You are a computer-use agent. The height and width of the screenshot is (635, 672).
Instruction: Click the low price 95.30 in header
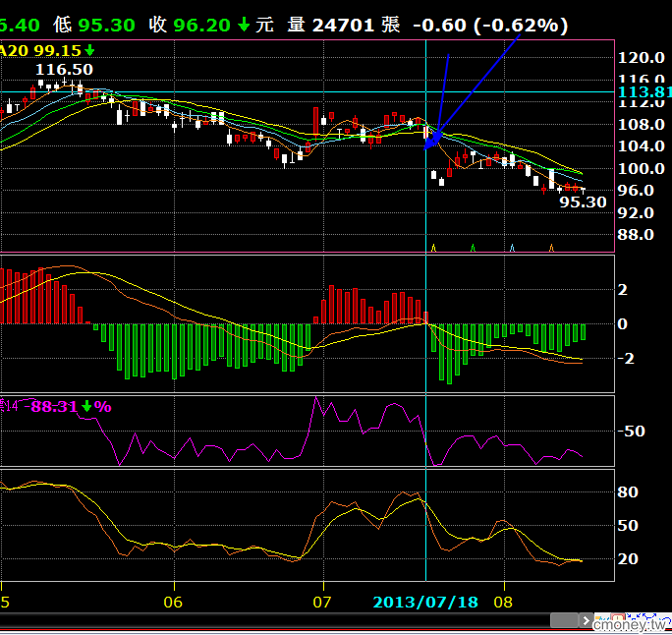[107, 25]
